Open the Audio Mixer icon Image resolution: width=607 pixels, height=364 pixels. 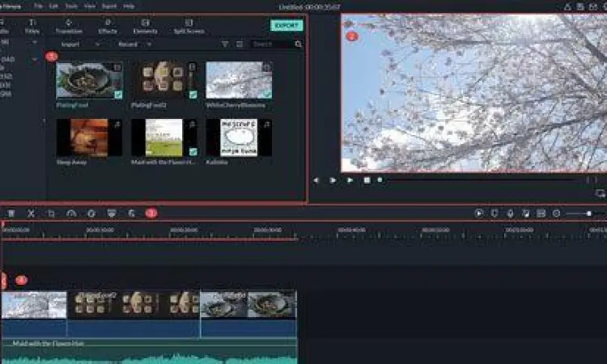tap(525, 214)
